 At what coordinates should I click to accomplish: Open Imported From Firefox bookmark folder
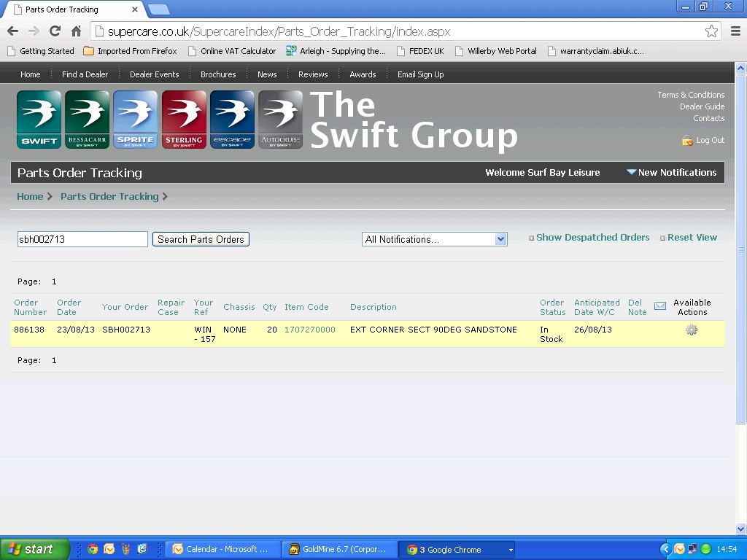pyautogui.click(x=130, y=51)
